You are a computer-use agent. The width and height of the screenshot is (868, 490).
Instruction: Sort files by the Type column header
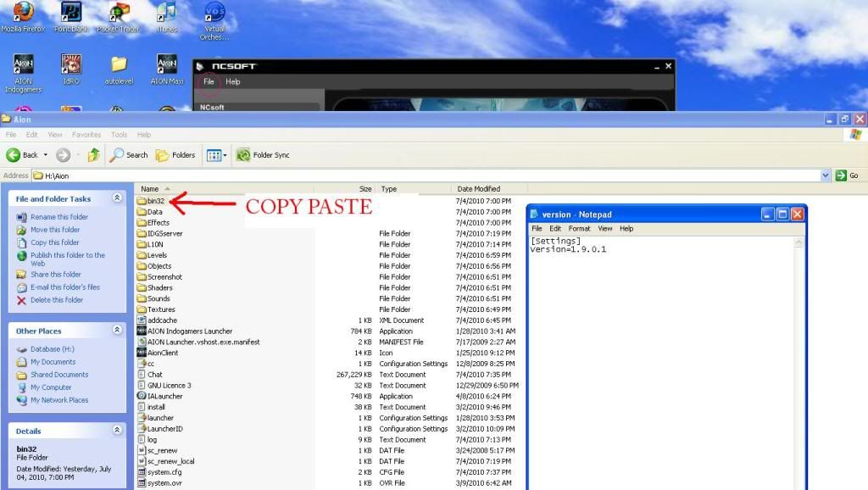[x=413, y=189]
